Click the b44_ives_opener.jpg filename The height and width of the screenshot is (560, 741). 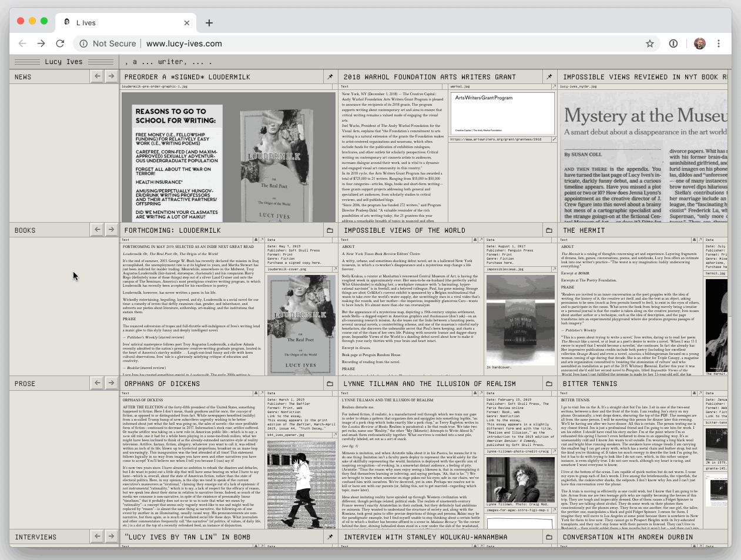tap(286, 435)
